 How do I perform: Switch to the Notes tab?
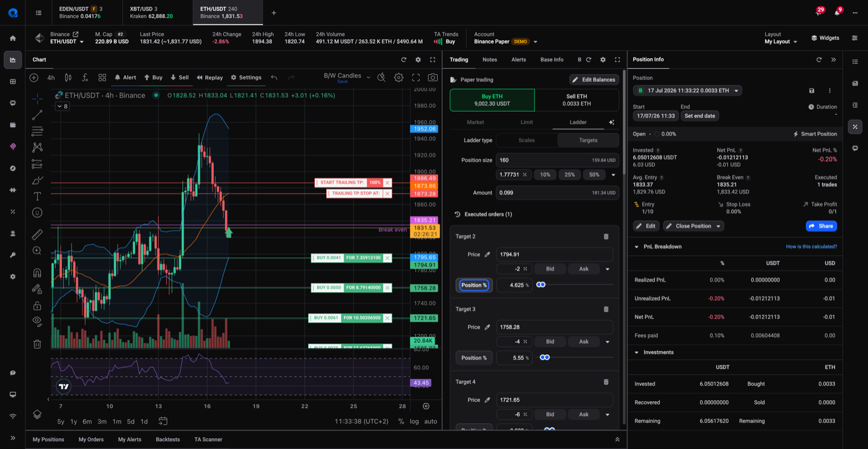(490, 60)
